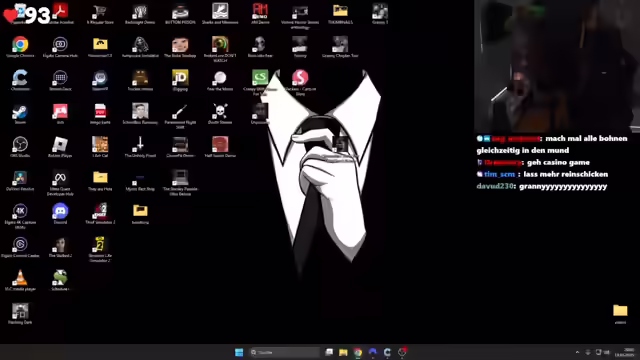Image resolution: width=640 pixels, height=360 pixels.
Task: Select chat message "lass mehr reinschicken"
Action: tap(566, 174)
